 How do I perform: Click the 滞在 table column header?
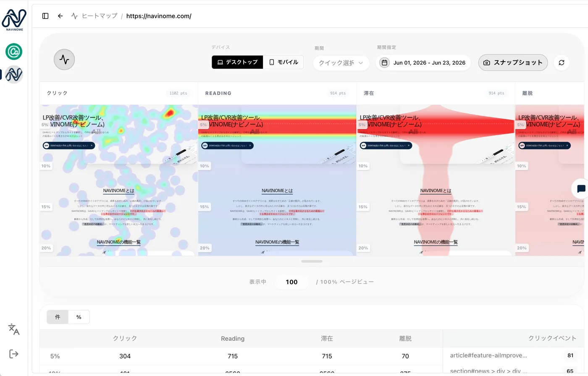(327, 338)
